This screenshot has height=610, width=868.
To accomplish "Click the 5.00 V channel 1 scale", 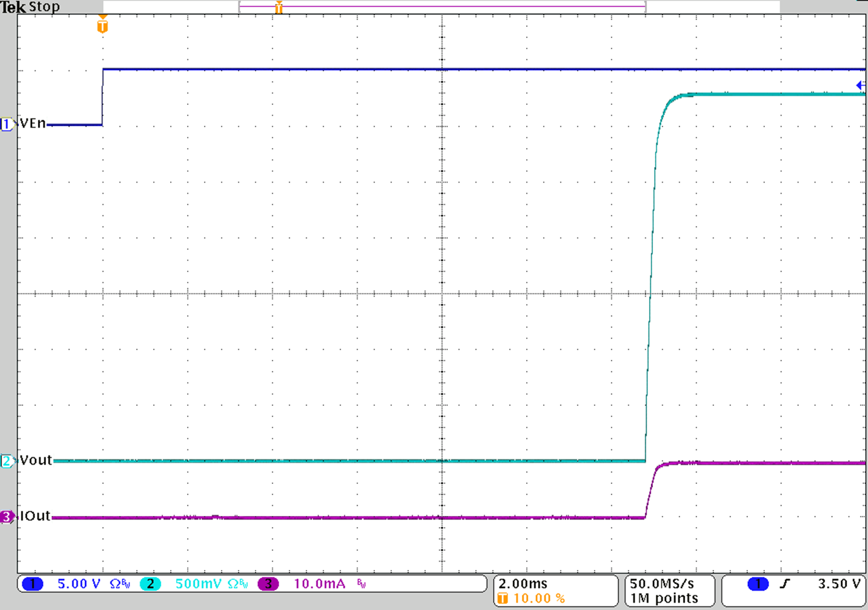I will [79, 584].
